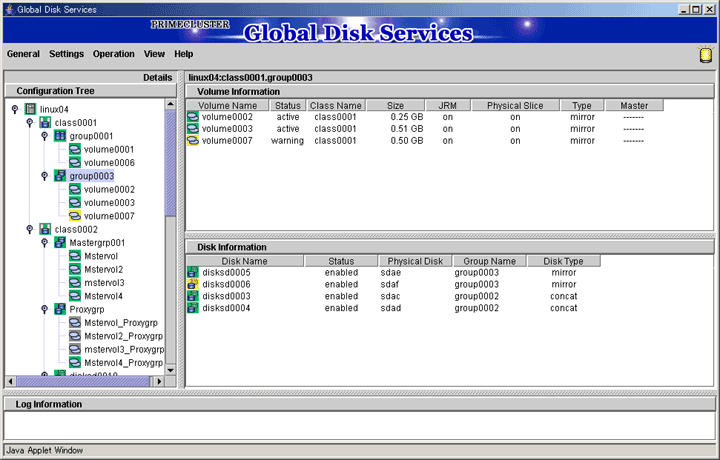Screen dimensions: 720x460
Task: Click the yellow volume0007 warning tree icon
Action: point(75,216)
